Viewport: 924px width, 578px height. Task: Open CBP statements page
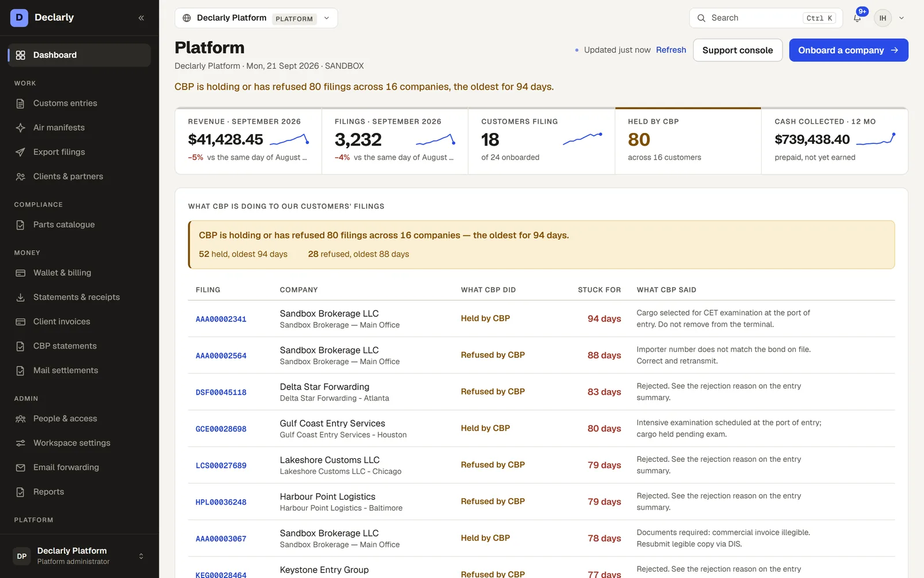79,346
